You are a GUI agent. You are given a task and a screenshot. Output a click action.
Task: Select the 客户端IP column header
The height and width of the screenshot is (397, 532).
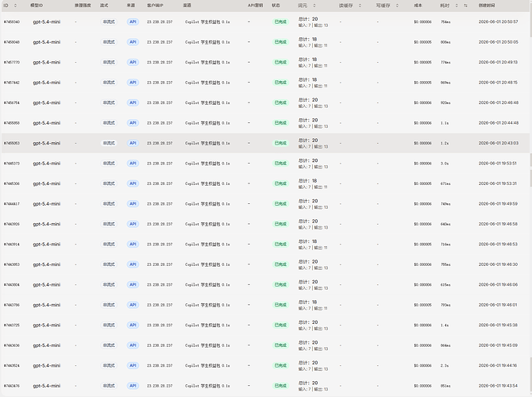(x=155, y=6)
